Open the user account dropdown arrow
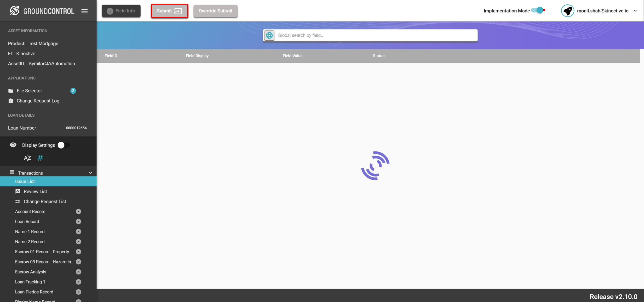The height and width of the screenshot is (302, 644). click(635, 11)
